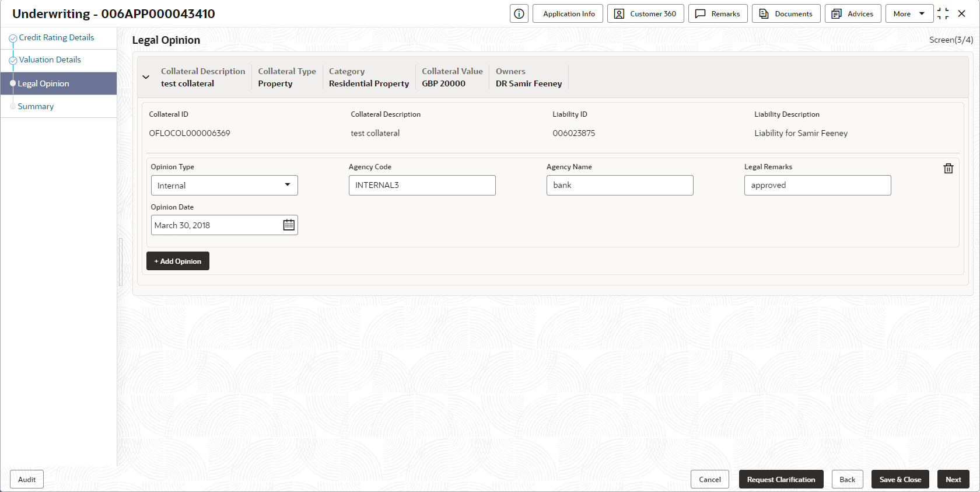Delete the opinion with trash icon

click(949, 168)
